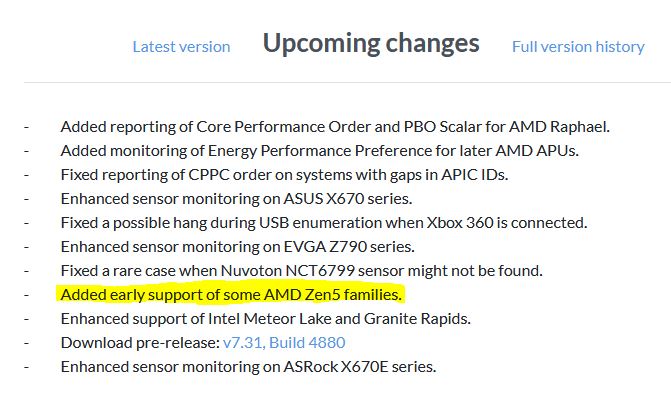Click the AMD Raphael PBO Scalar entry
The width and height of the screenshot is (671, 408).
335,127
